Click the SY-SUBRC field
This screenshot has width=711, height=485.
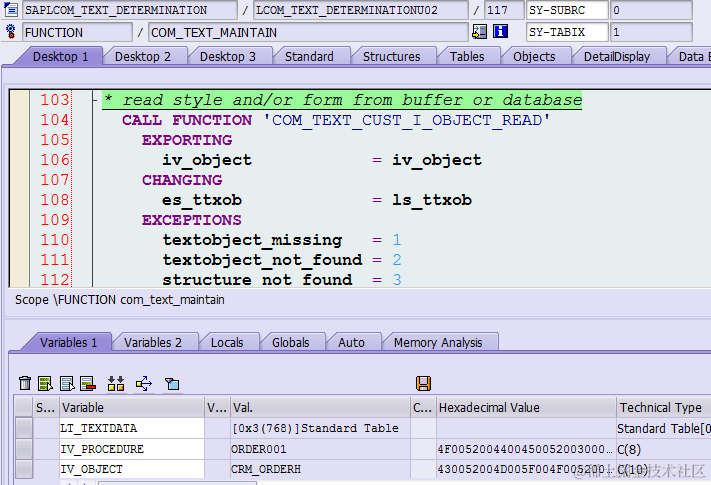567,10
